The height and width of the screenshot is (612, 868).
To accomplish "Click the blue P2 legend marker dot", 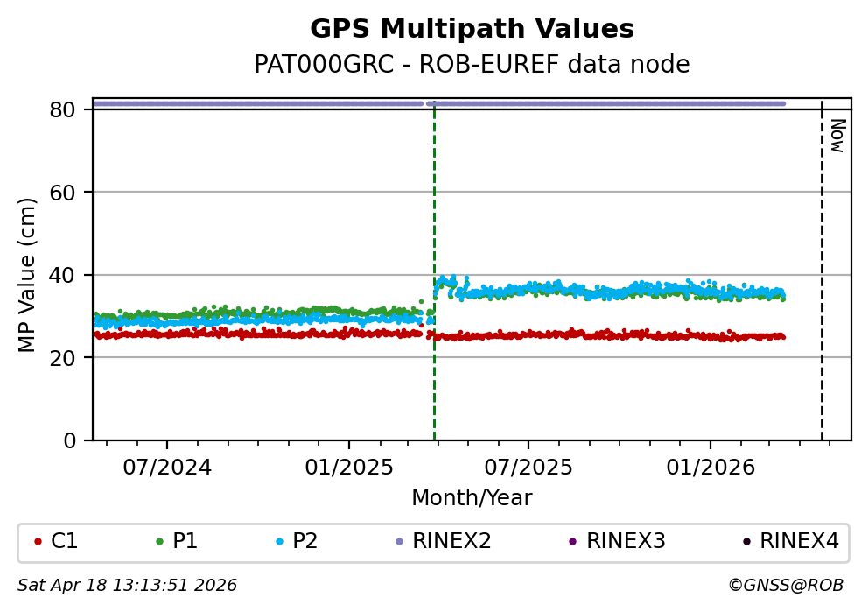I will coord(279,542).
